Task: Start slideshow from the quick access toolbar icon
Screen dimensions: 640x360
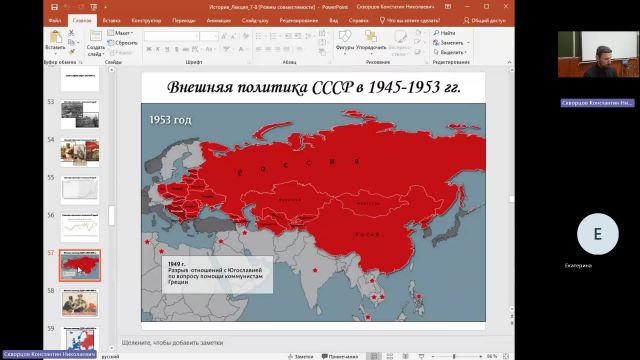Action: pos(94,7)
